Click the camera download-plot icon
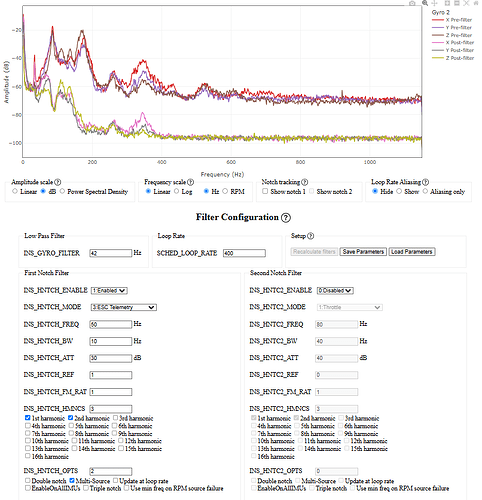482x500 pixels. point(413,3)
